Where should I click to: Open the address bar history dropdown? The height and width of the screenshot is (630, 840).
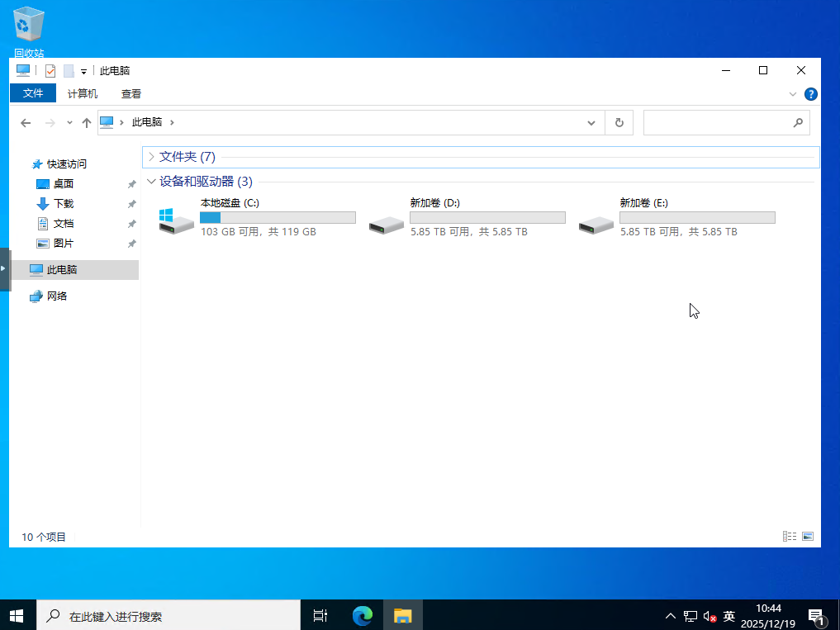[591, 123]
